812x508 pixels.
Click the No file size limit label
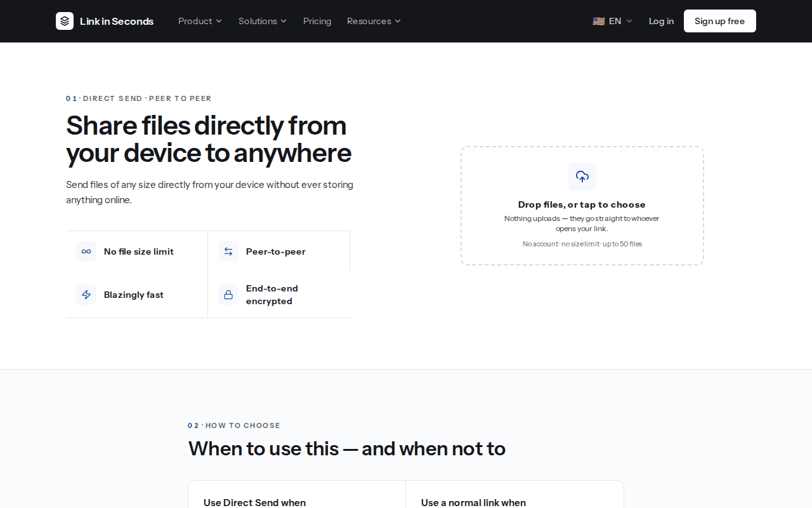[139, 251]
